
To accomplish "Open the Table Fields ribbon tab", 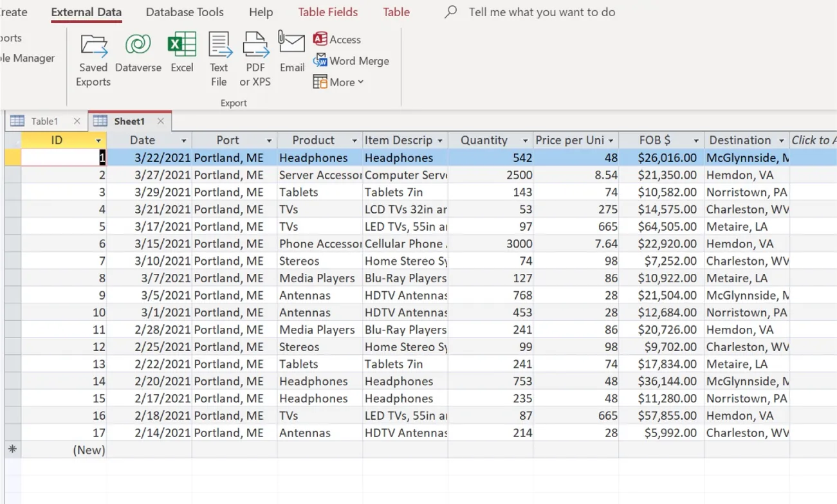I will 327,12.
